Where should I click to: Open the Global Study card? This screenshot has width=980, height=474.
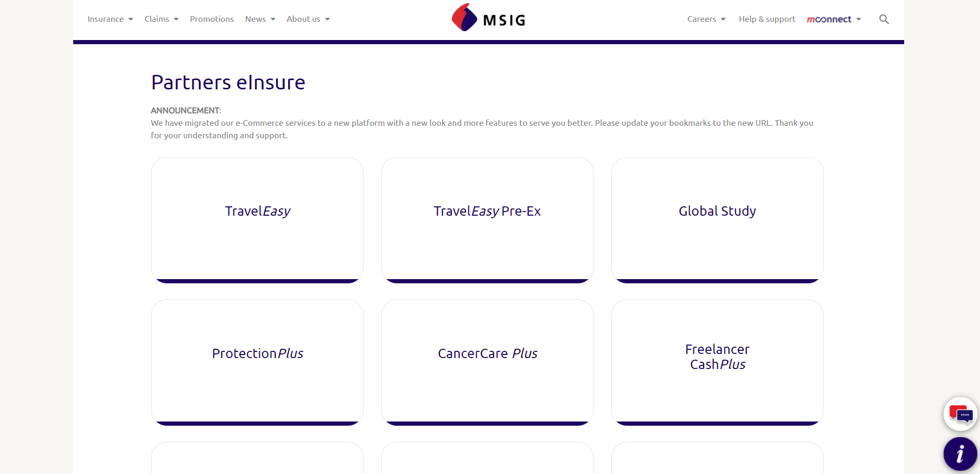point(717,220)
